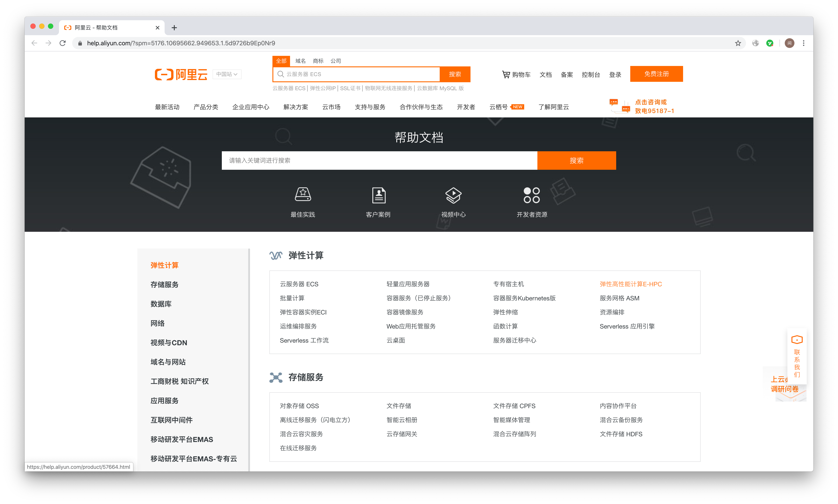Select the 公司 search tab
Image resolution: width=838 pixels, height=504 pixels.
pos(335,61)
